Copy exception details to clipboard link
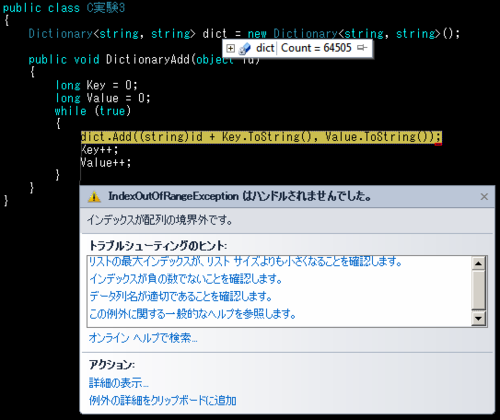This screenshot has width=500, height=420. (163, 400)
